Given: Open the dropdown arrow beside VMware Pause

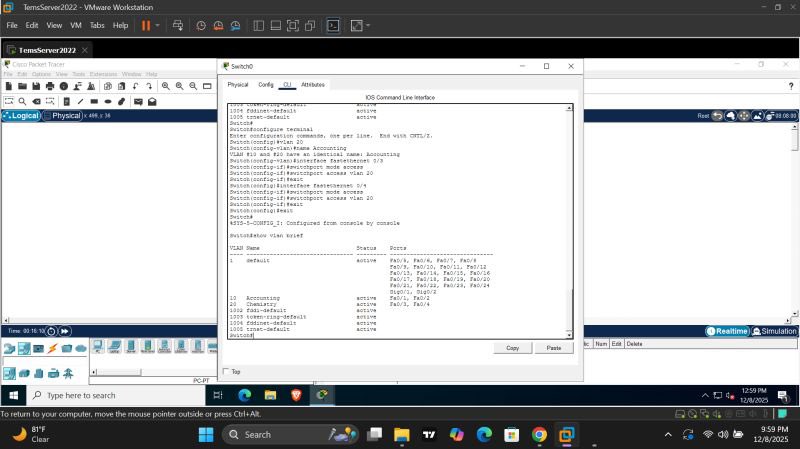Looking at the screenshot, I should point(158,26).
